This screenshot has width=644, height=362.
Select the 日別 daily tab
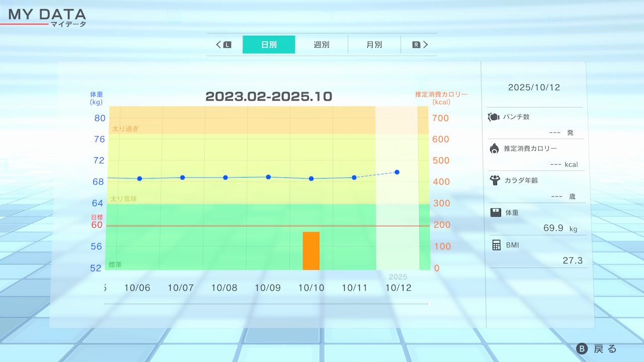point(269,45)
